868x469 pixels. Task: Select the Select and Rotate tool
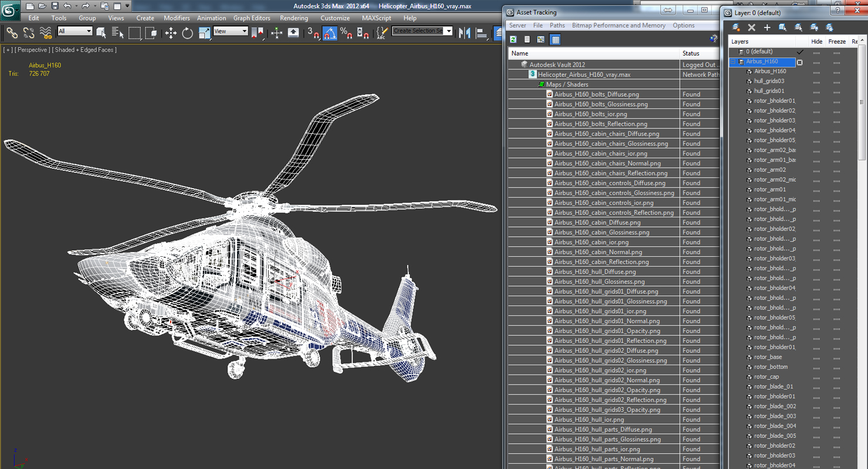point(187,33)
